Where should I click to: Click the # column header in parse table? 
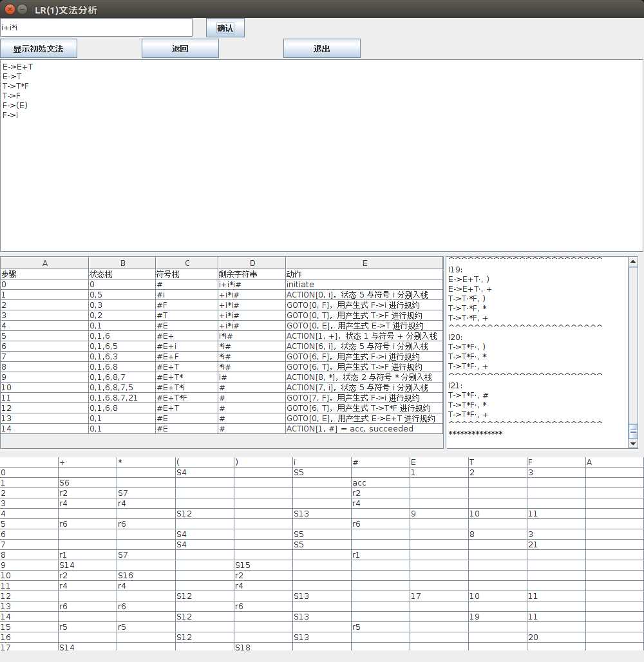tap(380, 462)
